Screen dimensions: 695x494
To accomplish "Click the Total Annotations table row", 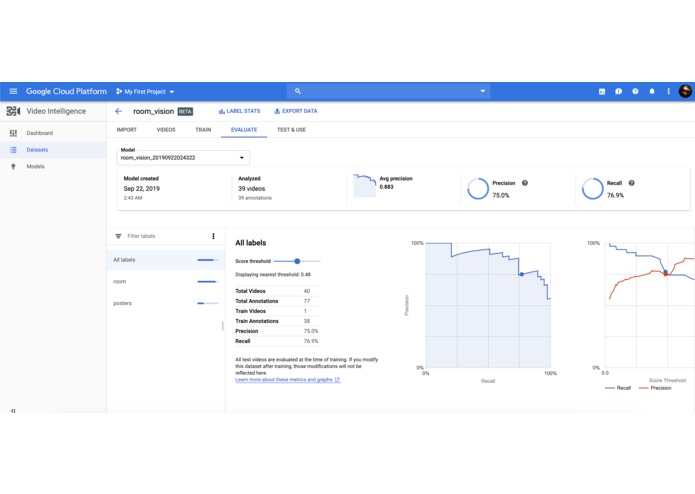I will [x=277, y=301].
